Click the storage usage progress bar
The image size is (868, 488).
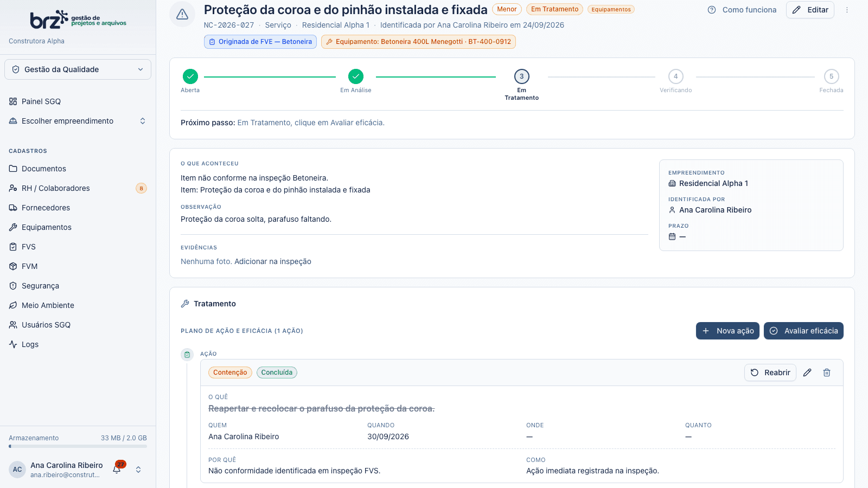click(x=78, y=446)
